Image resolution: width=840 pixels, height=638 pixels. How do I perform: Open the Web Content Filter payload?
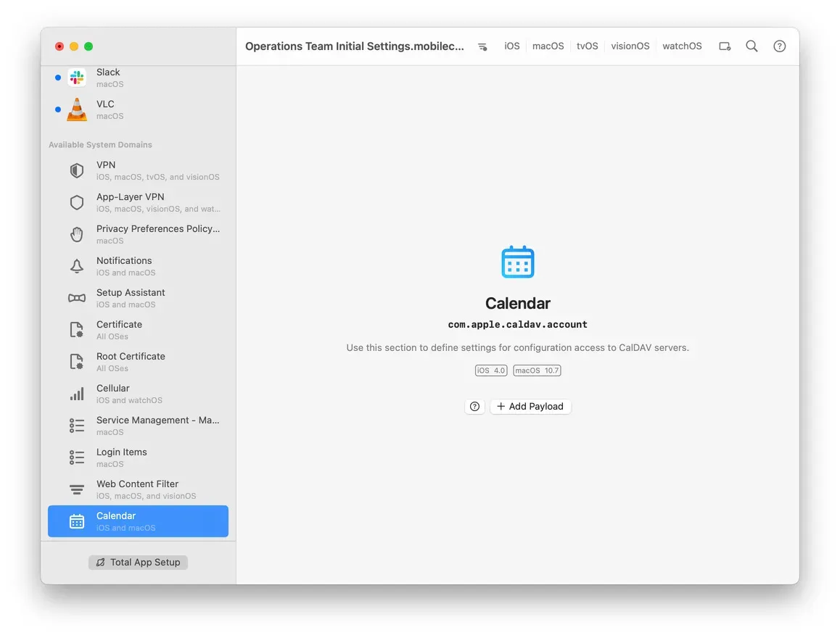coord(137,489)
